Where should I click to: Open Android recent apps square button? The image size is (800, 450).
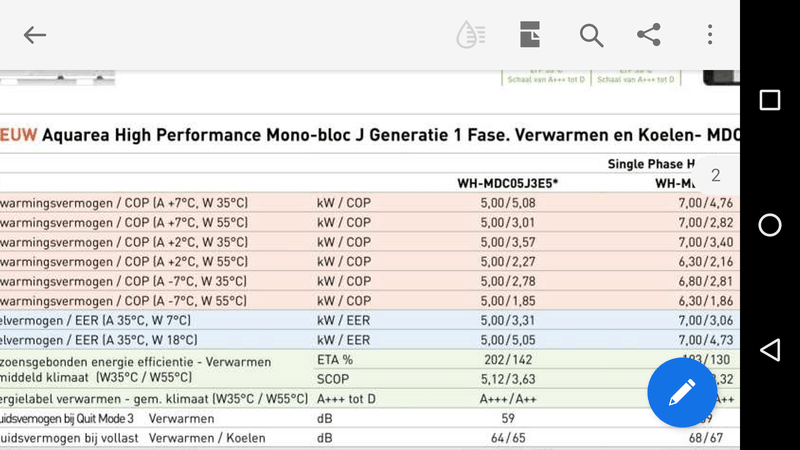coord(770,100)
